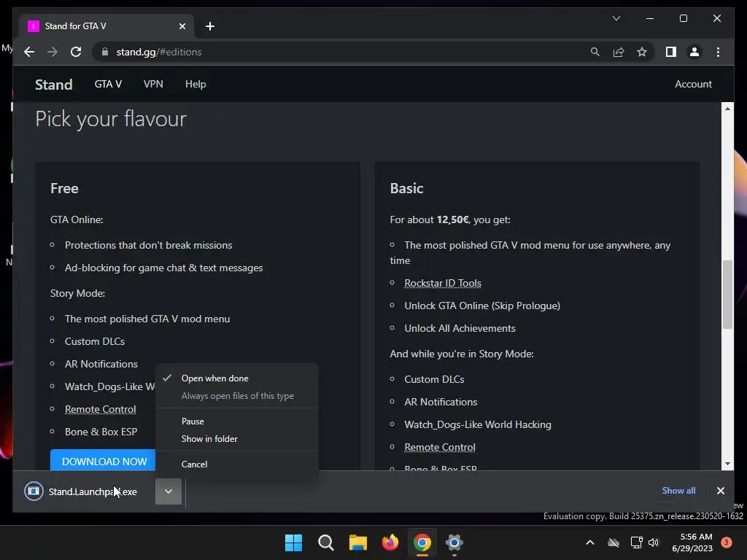Open the address bar zoom/search icon

[x=595, y=52]
